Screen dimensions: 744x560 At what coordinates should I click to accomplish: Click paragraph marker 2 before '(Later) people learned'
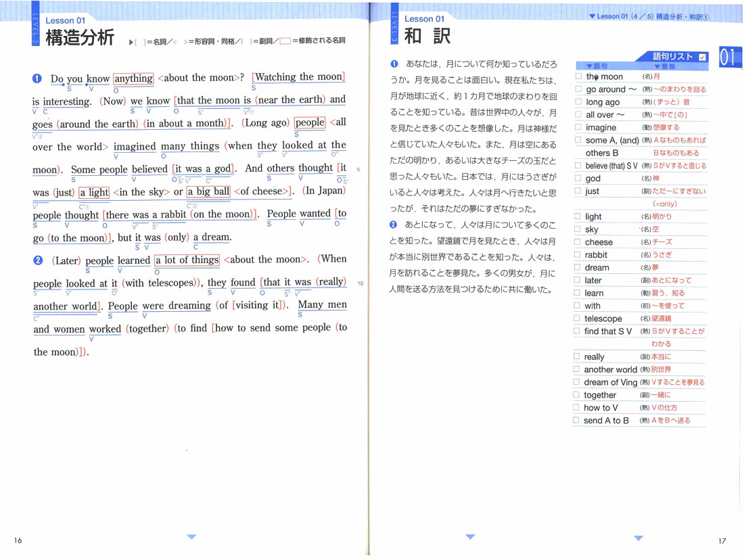point(38,260)
